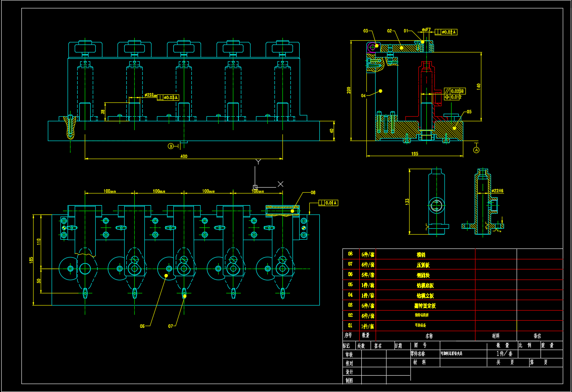Screen dimensions: 572x392
Task: Click the 钻模底板 name cell in parts list
Action: pos(425,285)
